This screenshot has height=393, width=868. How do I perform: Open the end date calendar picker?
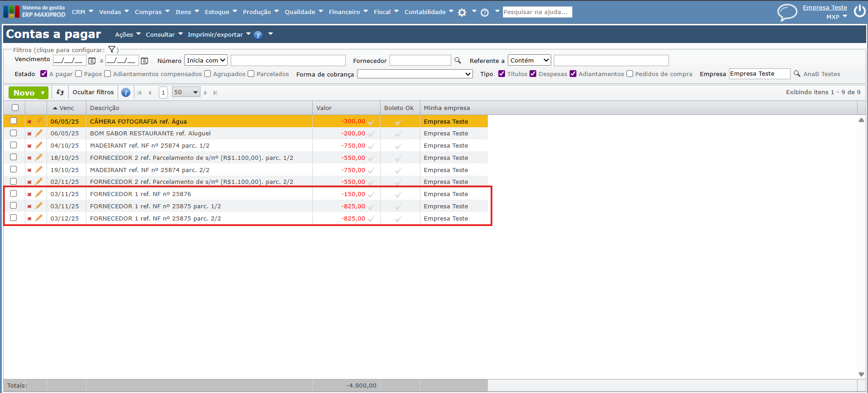[144, 61]
